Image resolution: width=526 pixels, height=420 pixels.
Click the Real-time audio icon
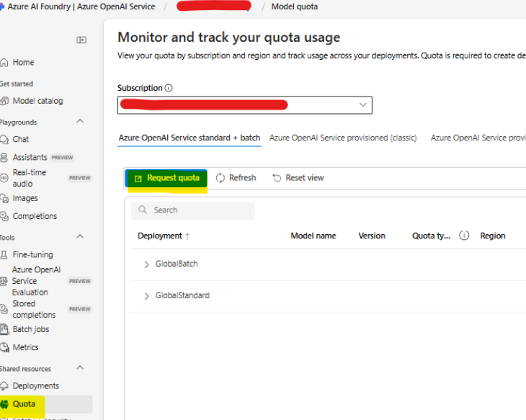(4, 178)
